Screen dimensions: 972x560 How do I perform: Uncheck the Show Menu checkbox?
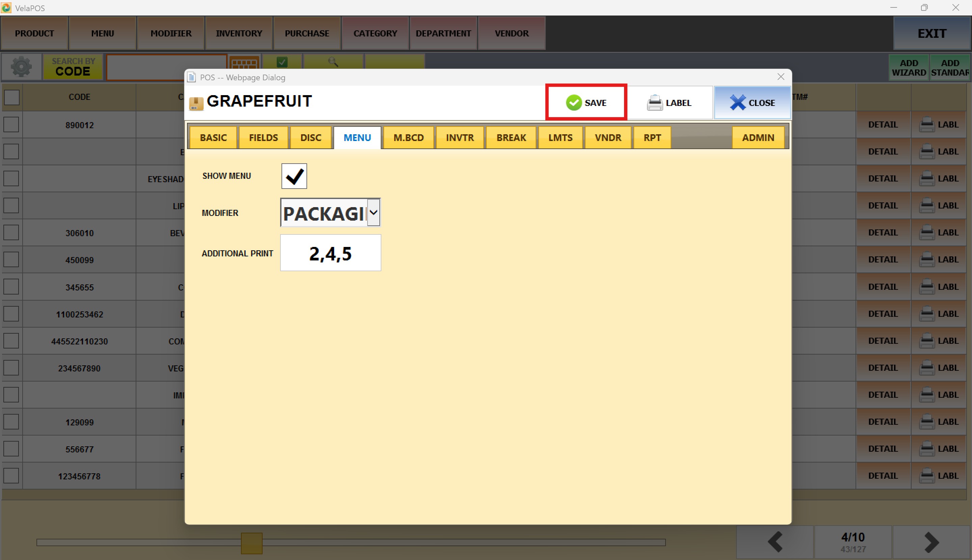294,176
